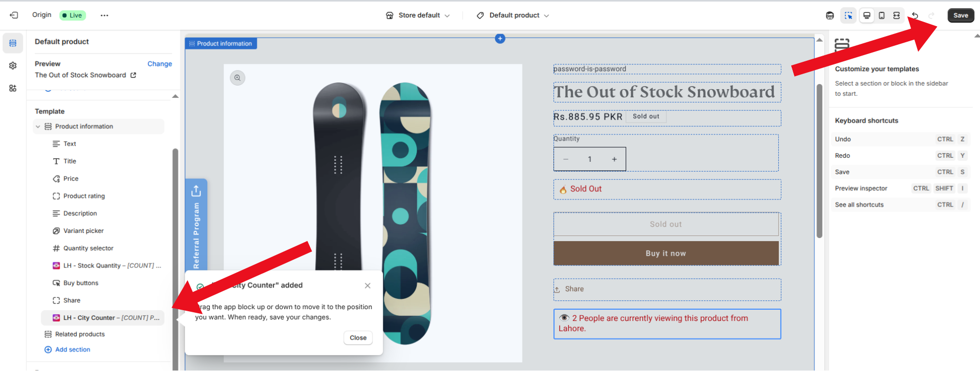Switch to desktop preview view
The height and width of the screenshot is (371, 980).
tap(867, 15)
